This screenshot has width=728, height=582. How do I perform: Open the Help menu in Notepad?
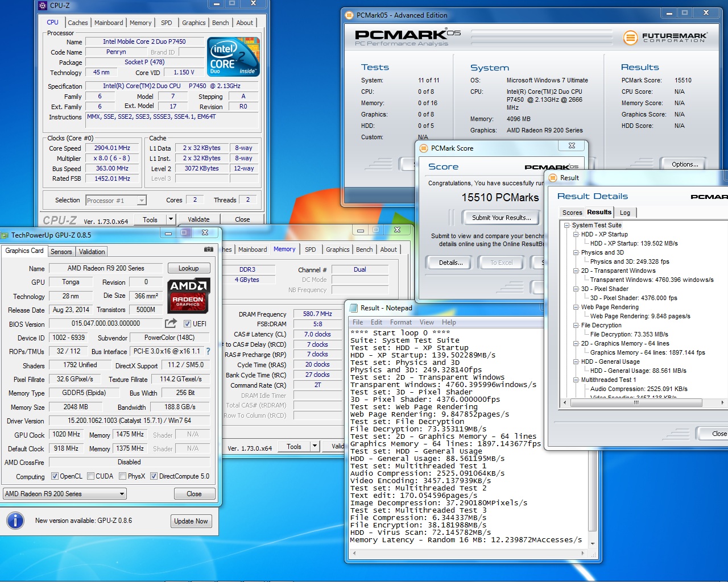449,322
